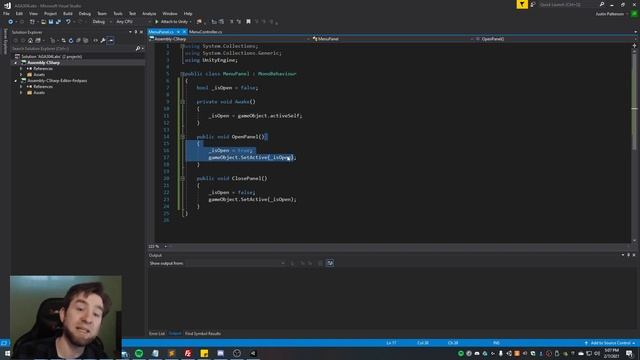The height and width of the screenshot is (360, 640).
Task: Open the File menu
Action: click(6, 14)
